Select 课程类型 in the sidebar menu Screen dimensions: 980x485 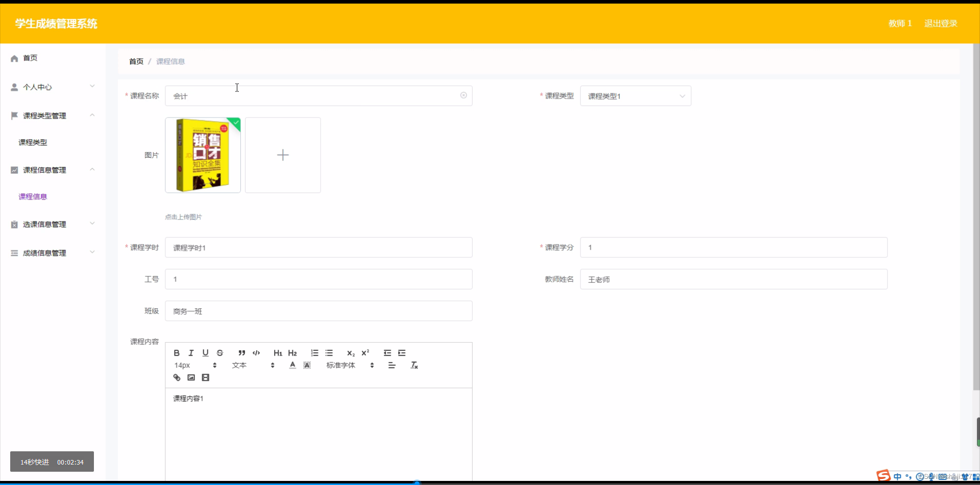(x=33, y=142)
